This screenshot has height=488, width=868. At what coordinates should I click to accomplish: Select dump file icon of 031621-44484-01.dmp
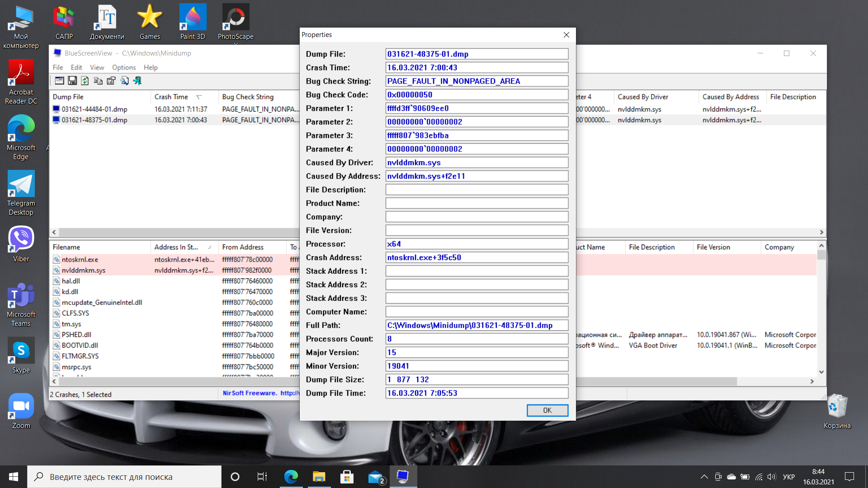(x=57, y=109)
